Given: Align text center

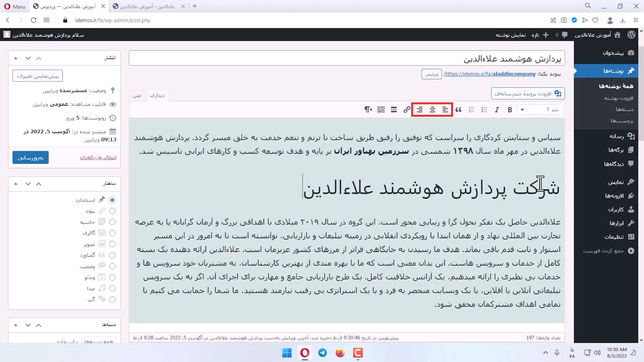Looking at the screenshot, I should [432, 110].
